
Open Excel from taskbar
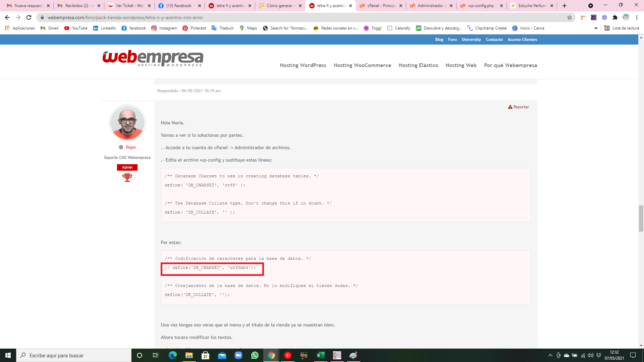321,355
